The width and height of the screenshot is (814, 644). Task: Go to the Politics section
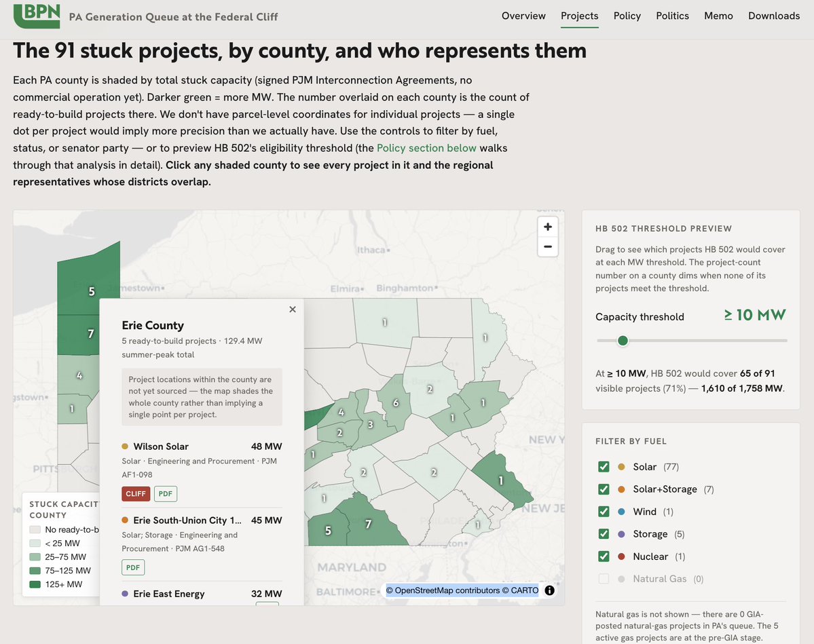click(x=672, y=16)
